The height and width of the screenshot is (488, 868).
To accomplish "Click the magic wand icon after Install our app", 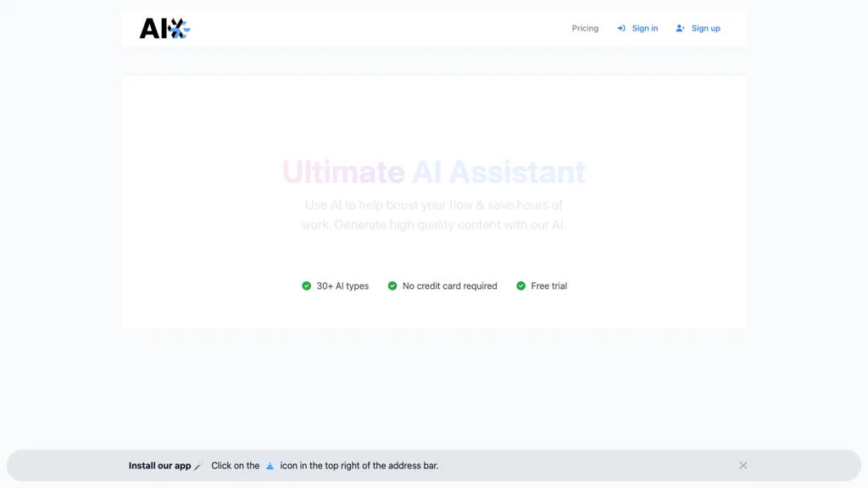I will (199, 465).
